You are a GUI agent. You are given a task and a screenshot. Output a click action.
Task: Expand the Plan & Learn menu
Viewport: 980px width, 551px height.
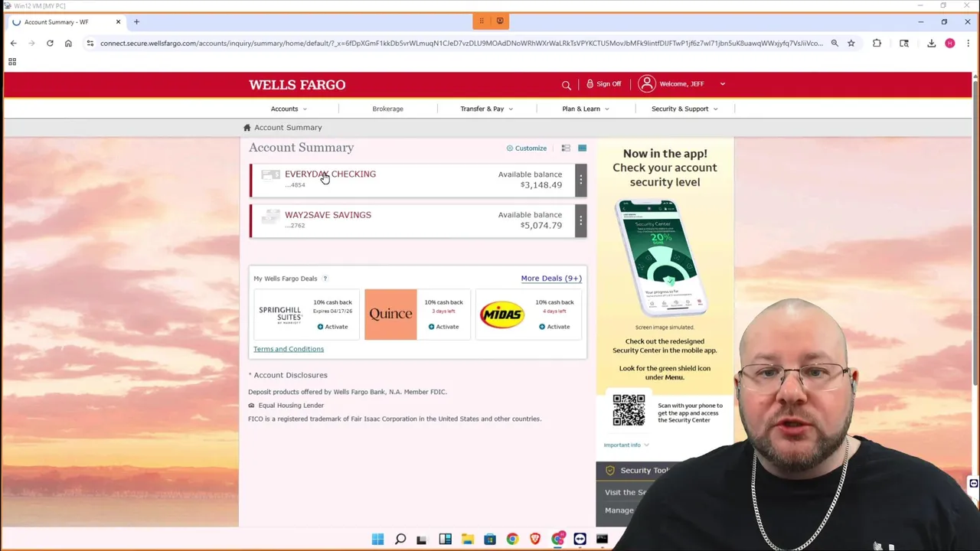point(586,109)
